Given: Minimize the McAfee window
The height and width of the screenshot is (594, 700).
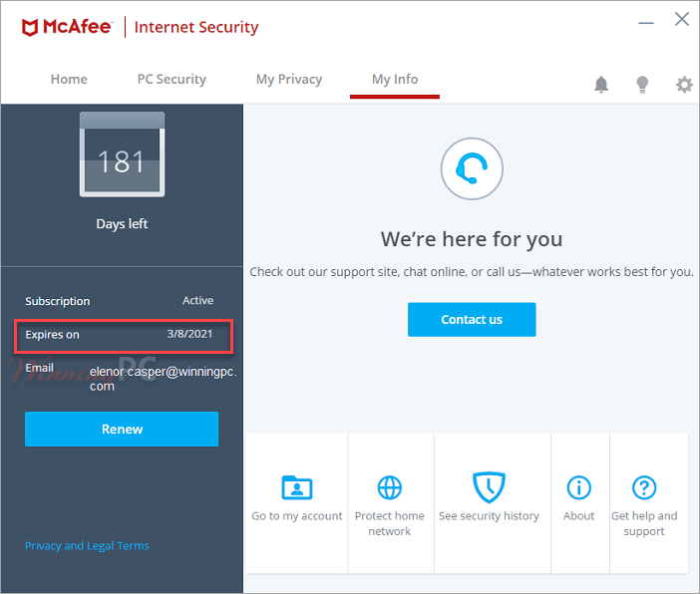Looking at the screenshot, I should [646, 23].
